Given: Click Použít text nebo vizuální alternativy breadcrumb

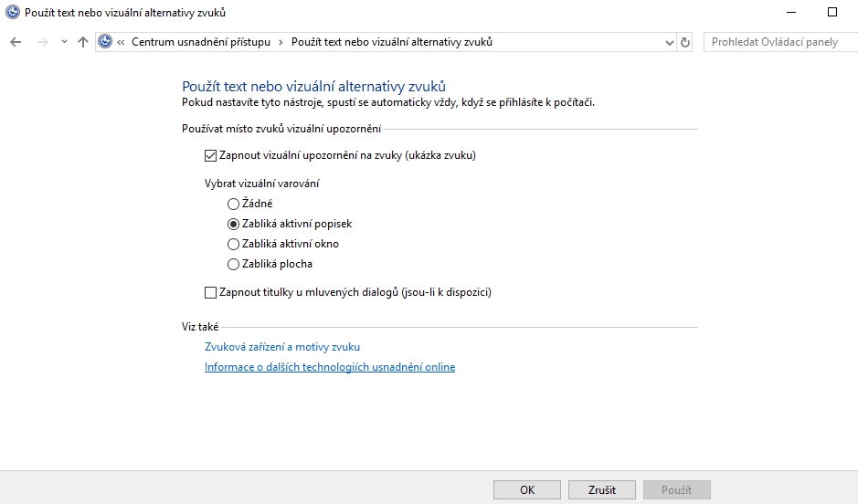Looking at the screenshot, I should pyautogui.click(x=392, y=42).
